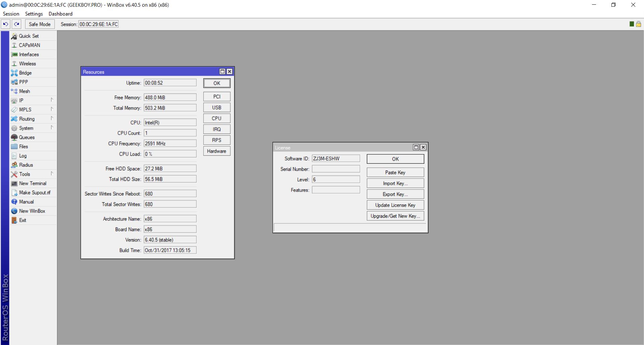The height and width of the screenshot is (345, 644).
Task: Open the Log sidebar icon
Action: [x=14, y=156]
